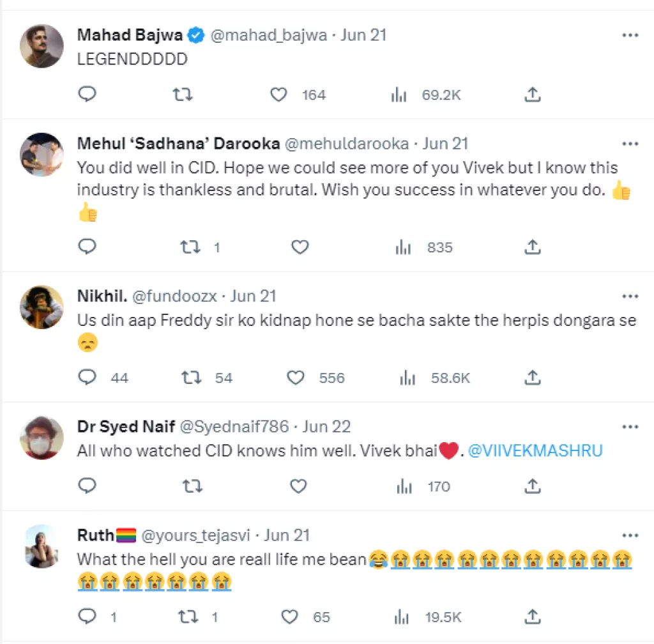Like Mehul Darooka's CID tweet
Viewport: 654px width, 644px height.
(x=300, y=247)
